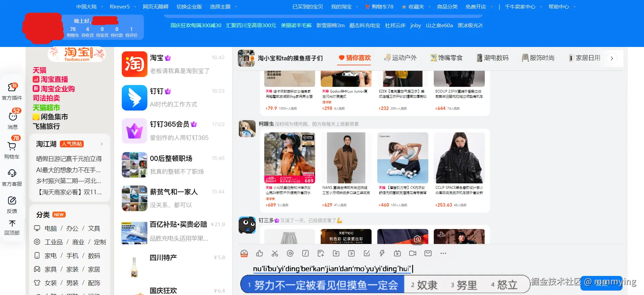
Task: Switch to the 馋嘴零食 tab
Action: 446,58
